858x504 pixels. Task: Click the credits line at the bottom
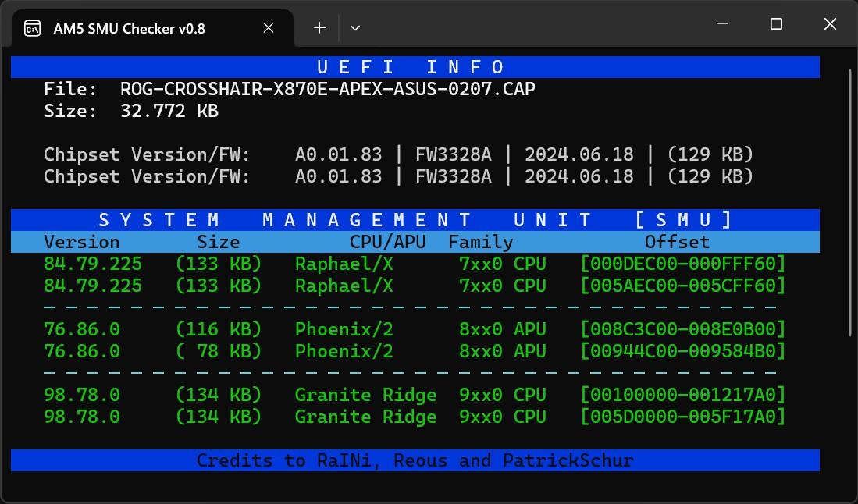[415, 460]
